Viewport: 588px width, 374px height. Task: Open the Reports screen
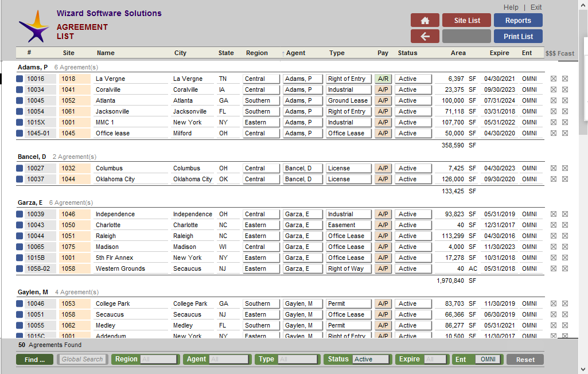click(518, 21)
